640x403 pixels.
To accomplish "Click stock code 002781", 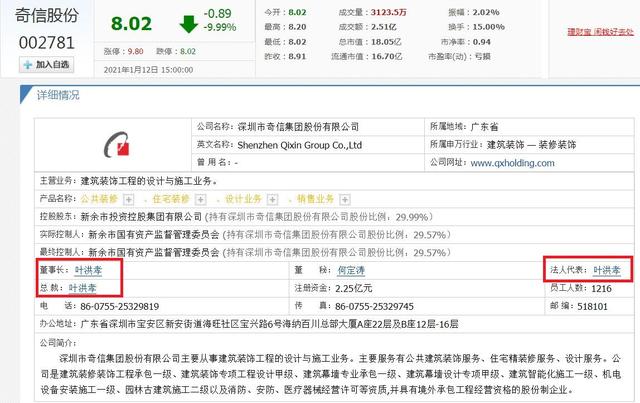I will 47,42.
